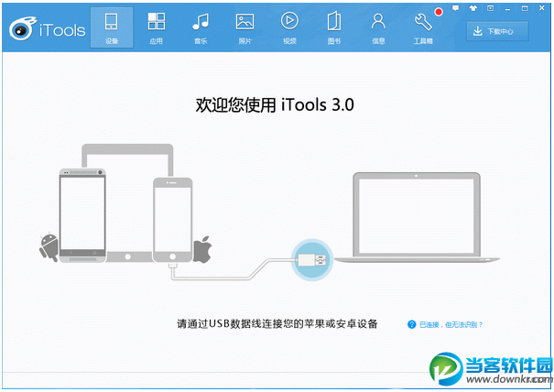Open the 视频 (Video) section
The image size is (554, 392).
click(289, 27)
